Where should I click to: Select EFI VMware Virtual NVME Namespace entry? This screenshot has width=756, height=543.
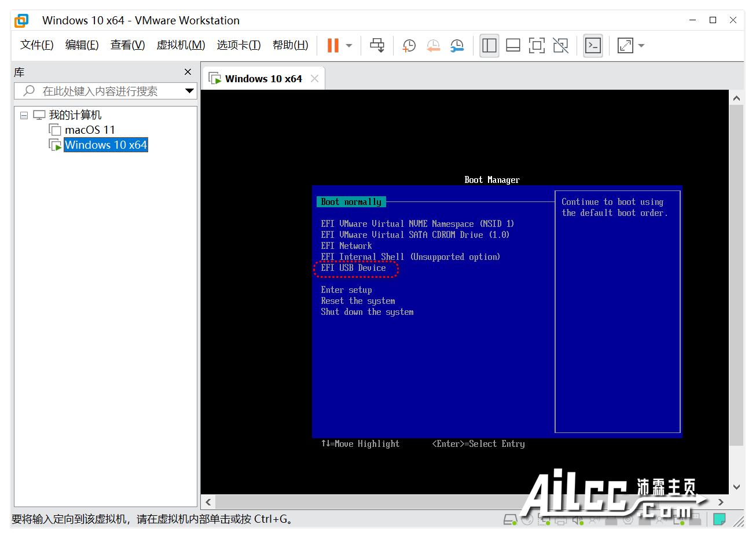(x=417, y=224)
